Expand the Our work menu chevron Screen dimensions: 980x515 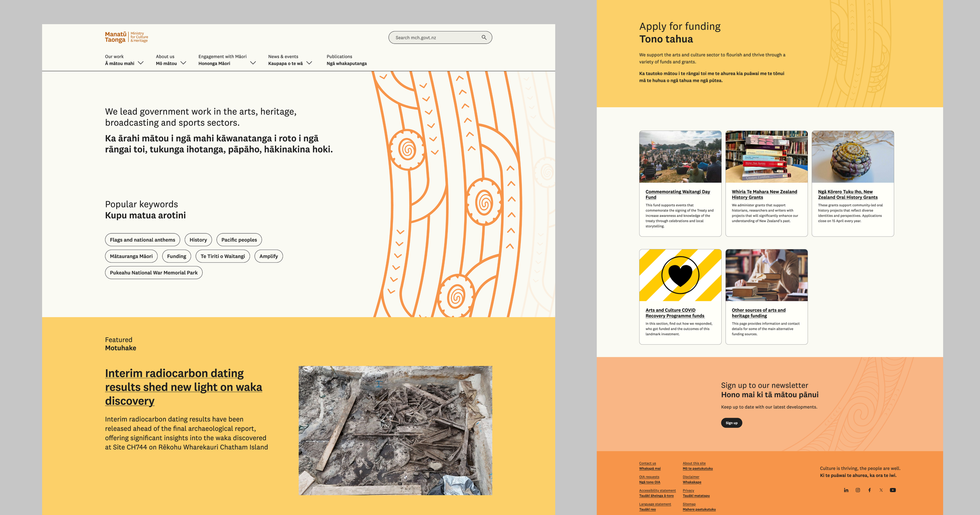coord(141,63)
